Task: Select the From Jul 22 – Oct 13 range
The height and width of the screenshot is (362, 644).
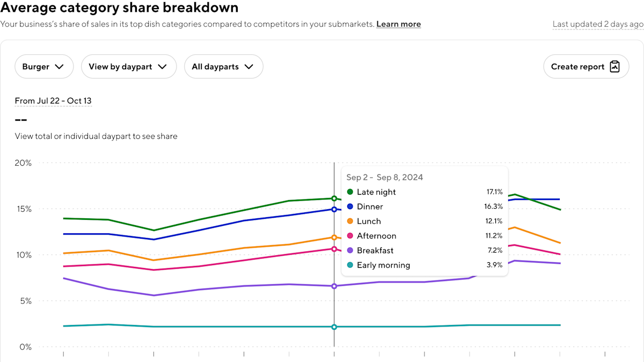Action: click(x=53, y=101)
